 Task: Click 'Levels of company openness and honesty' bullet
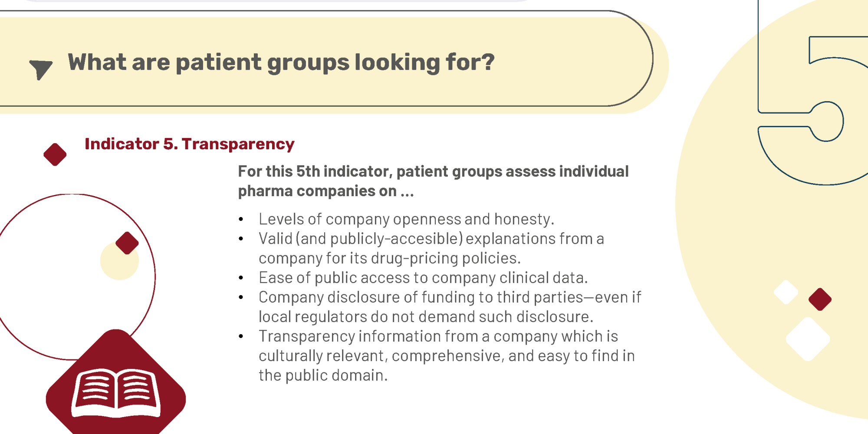(406, 219)
